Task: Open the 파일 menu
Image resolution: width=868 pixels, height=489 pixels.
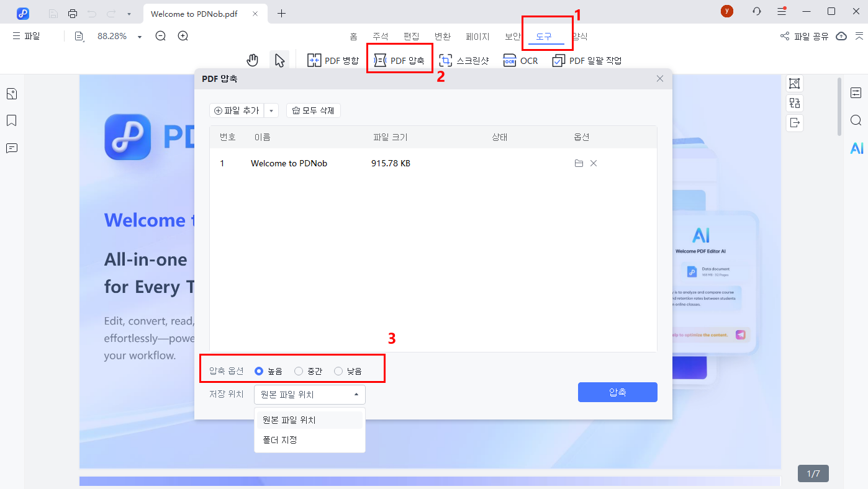Action: coord(27,36)
